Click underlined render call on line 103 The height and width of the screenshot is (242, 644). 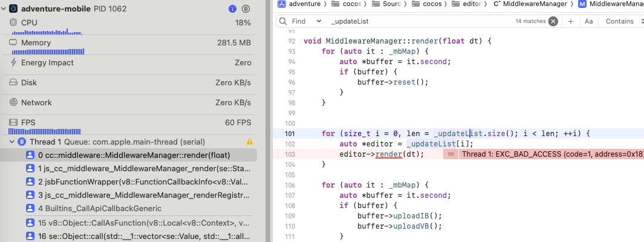(389, 154)
